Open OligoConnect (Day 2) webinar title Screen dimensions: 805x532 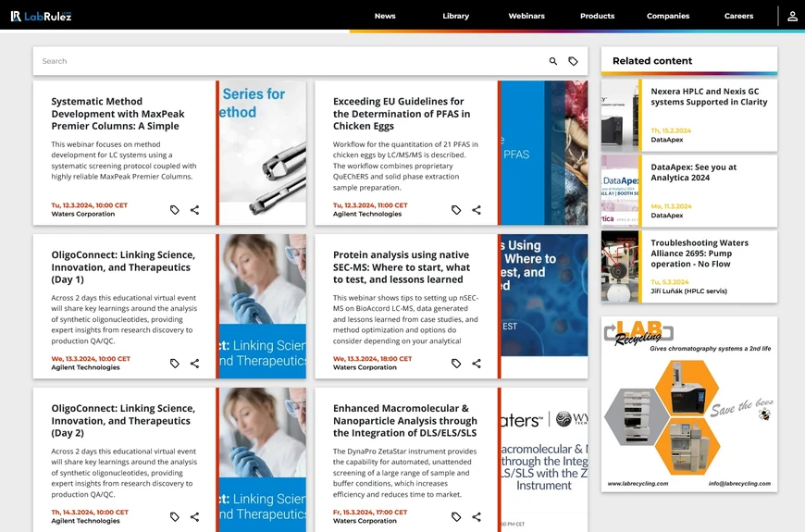click(x=123, y=421)
